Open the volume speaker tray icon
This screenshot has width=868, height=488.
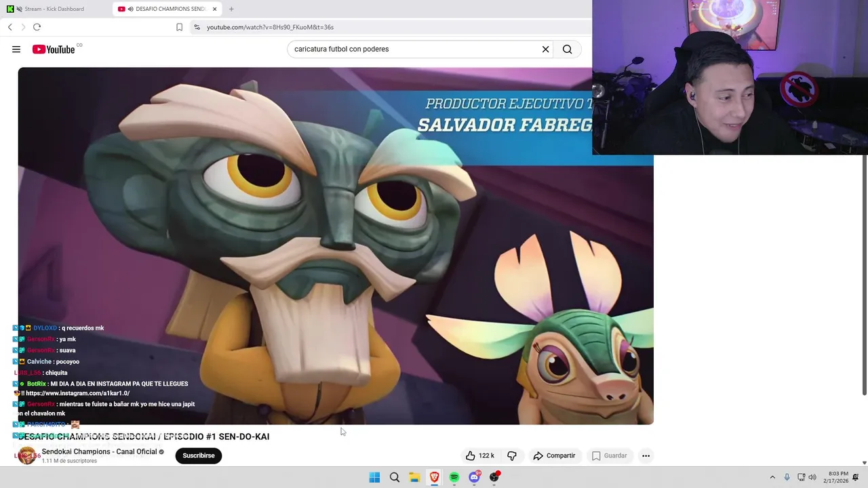(812, 477)
